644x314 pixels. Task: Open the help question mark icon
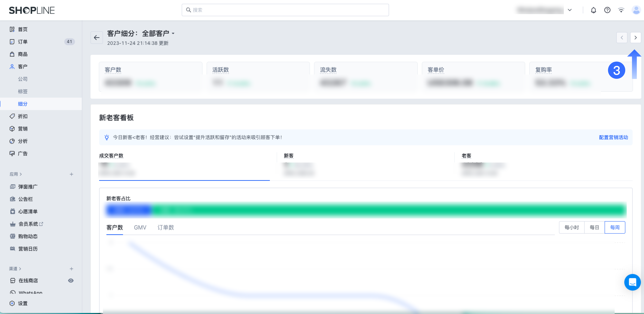[x=607, y=10]
